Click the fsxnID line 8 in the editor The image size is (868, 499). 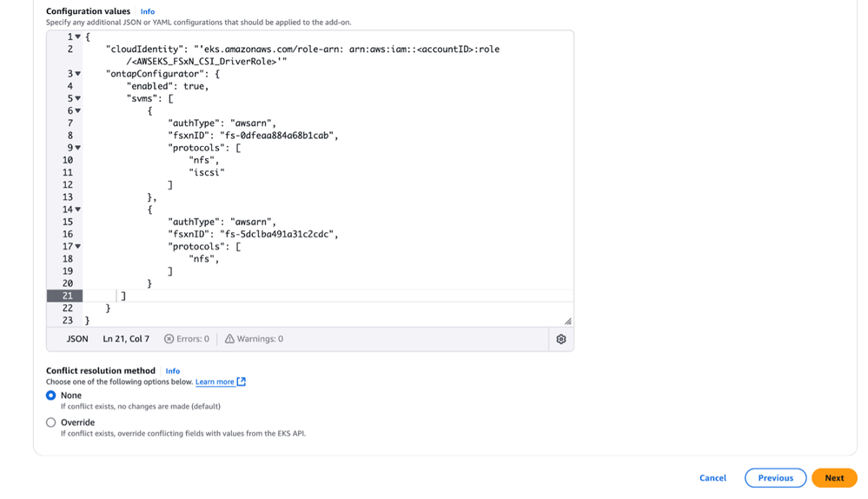[x=252, y=136]
